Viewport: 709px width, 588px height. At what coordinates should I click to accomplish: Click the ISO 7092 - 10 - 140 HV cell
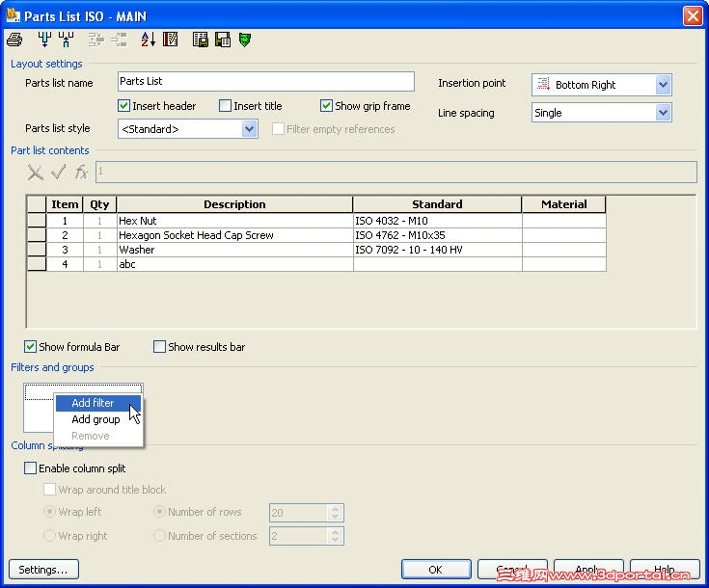pos(437,250)
